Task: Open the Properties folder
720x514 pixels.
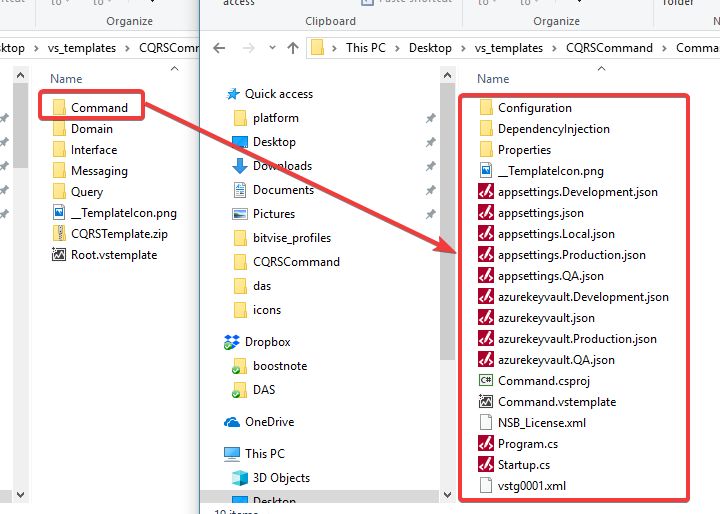Action: 515,150
